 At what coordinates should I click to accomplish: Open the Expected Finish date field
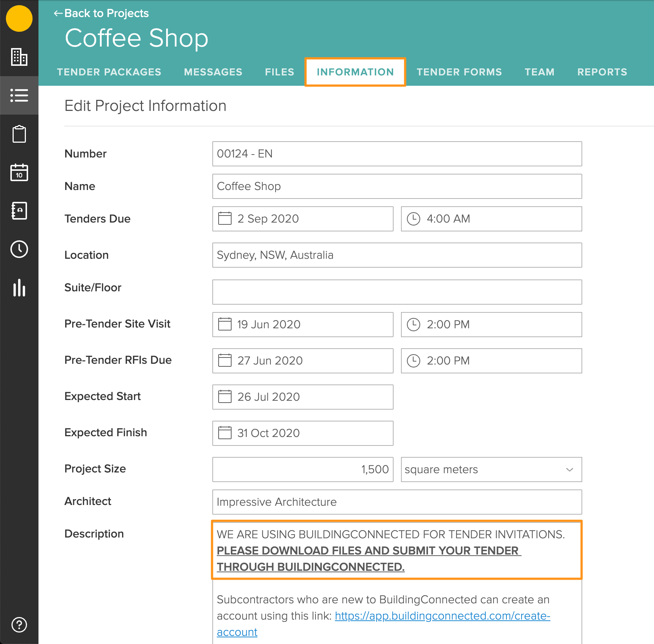coord(303,433)
